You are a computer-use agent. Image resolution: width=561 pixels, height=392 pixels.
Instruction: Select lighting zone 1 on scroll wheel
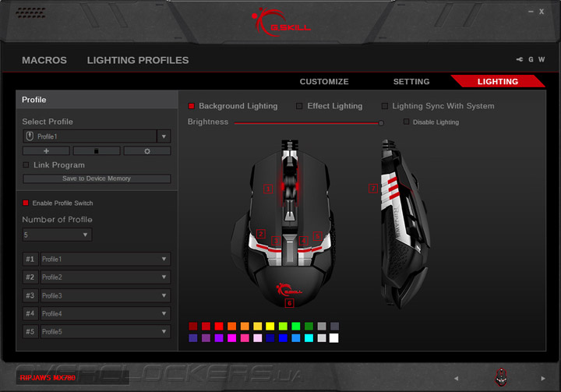click(267, 189)
